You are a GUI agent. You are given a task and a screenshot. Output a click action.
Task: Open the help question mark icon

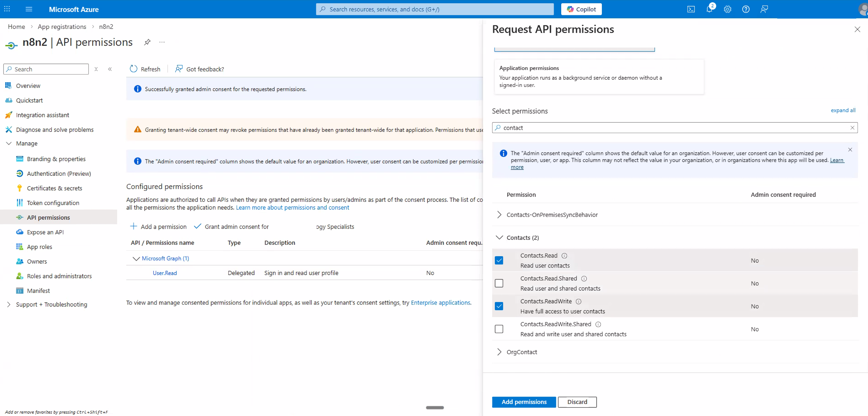[x=746, y=9]
